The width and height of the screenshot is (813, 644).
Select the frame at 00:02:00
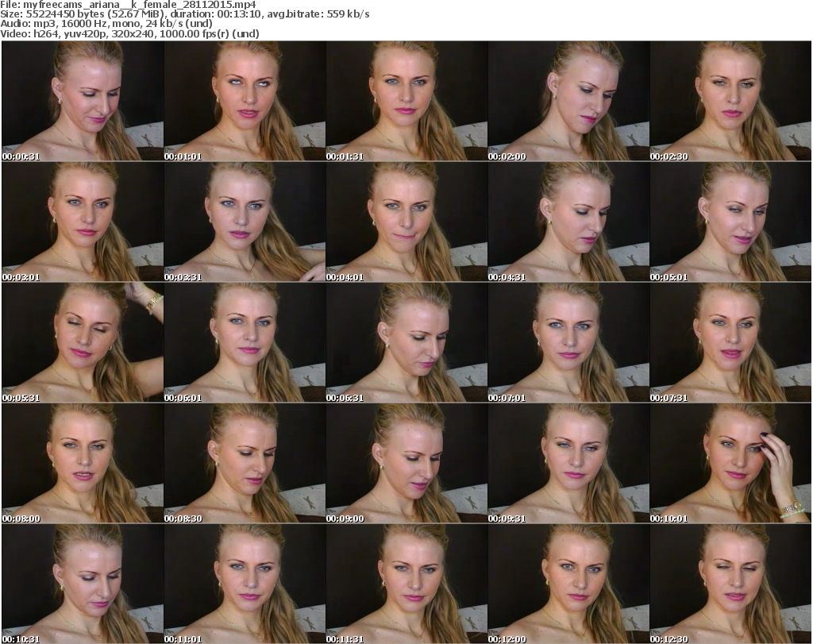click(x=568, y=101)
